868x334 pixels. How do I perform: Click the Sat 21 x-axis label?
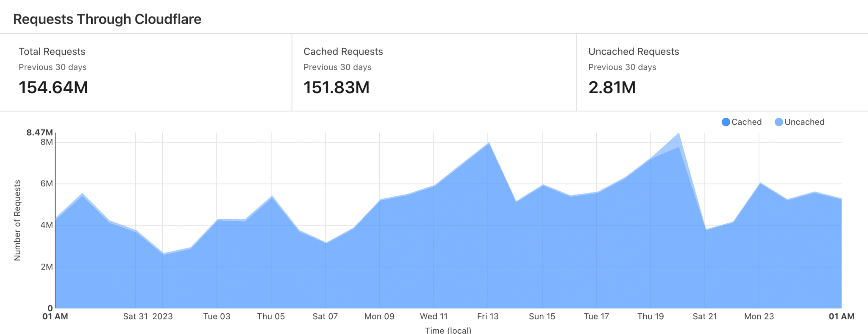coord(705,317)
